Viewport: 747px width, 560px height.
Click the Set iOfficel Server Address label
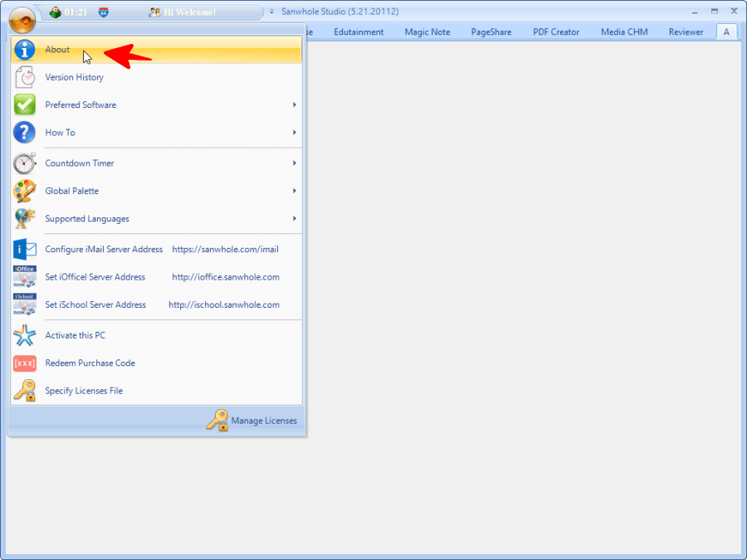pyautogui.click(x=95, y=276)
